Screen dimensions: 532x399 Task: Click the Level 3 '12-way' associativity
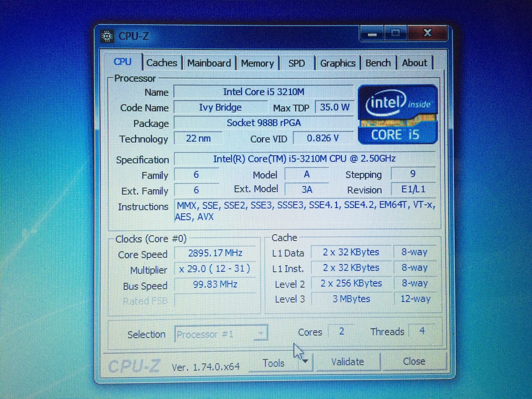(415, 299)
